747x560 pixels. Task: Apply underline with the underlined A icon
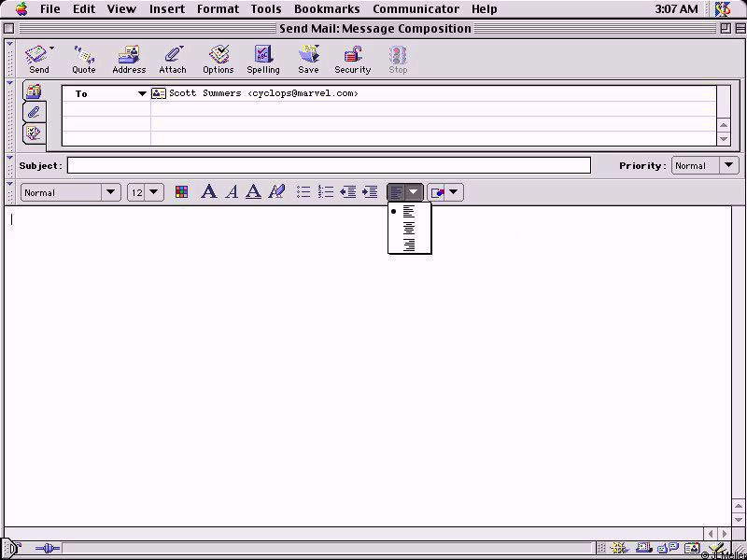[x=253, y=192]
